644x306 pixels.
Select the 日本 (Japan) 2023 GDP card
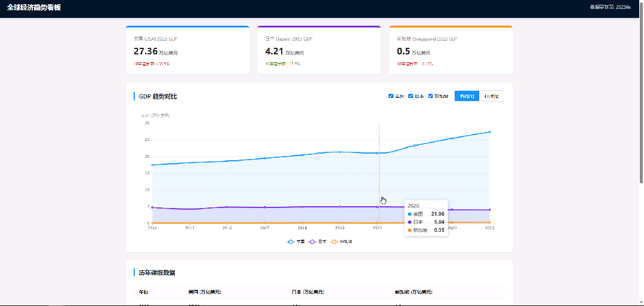coord(319,50)
